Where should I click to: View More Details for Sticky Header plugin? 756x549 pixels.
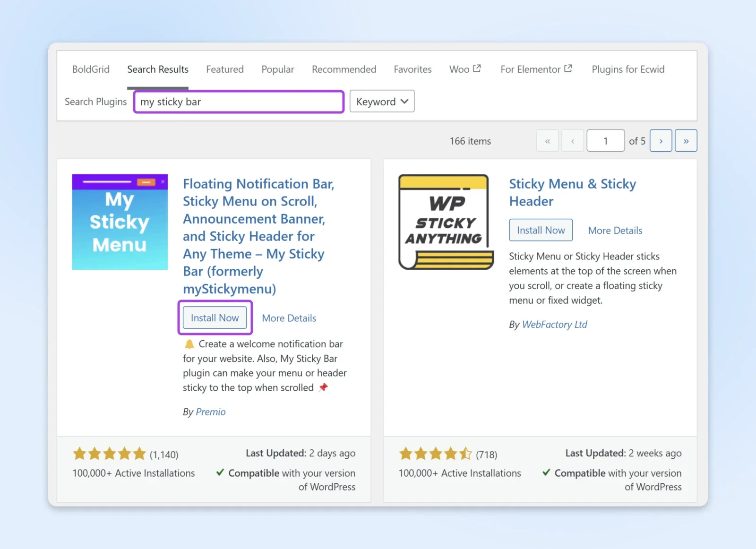pyautogui.click(x=615, y=231)
